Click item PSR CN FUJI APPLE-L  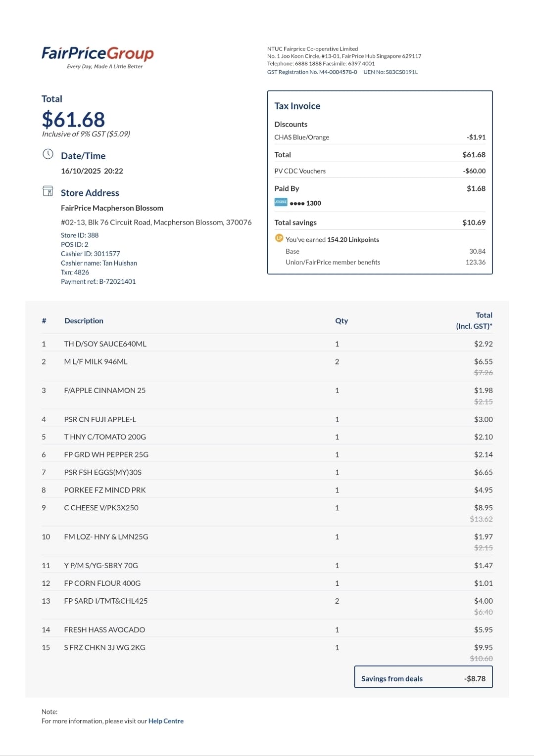(x=100, y=420)
